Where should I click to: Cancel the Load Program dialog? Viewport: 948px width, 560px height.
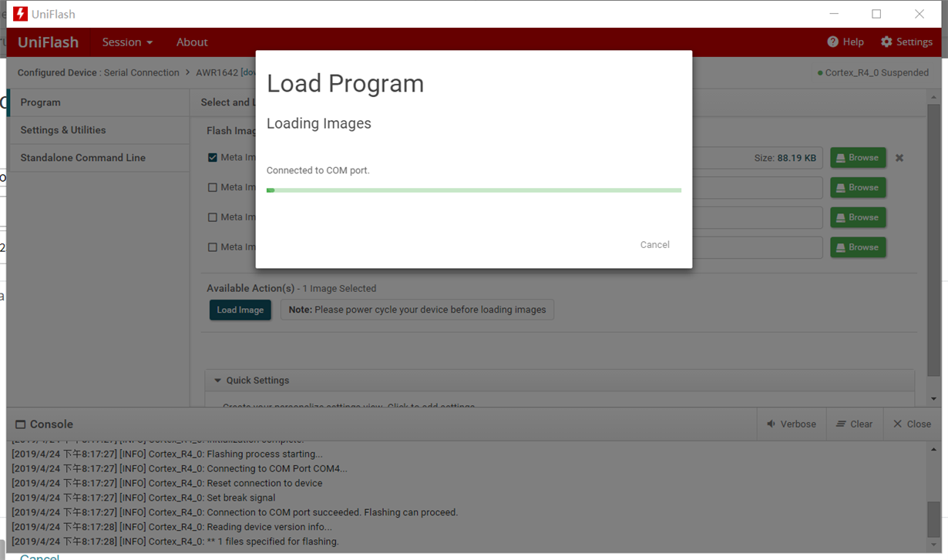[x=654, y=245]
